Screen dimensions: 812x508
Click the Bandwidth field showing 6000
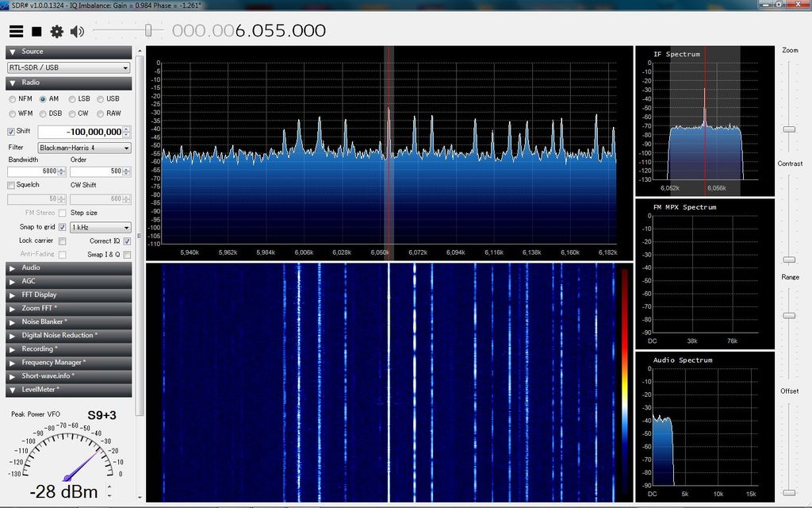click(x=32, y=171)
